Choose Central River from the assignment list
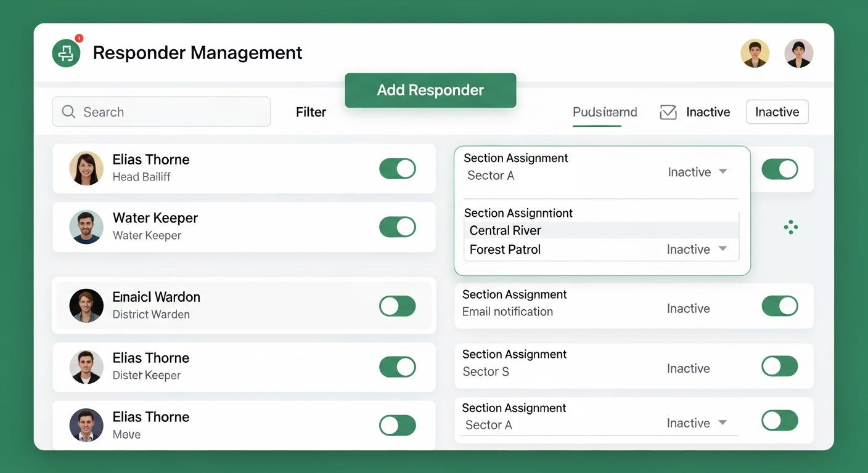 coord(601,230)
